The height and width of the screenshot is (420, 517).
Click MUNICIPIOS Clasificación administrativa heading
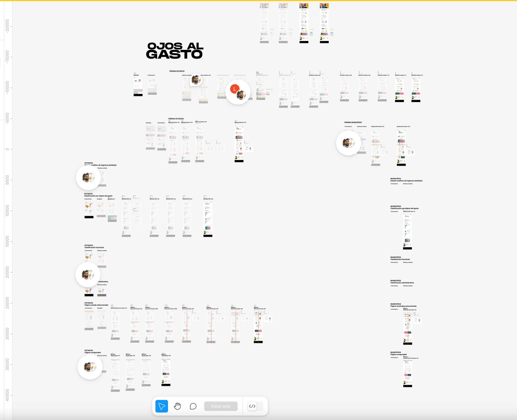[402, 282]
